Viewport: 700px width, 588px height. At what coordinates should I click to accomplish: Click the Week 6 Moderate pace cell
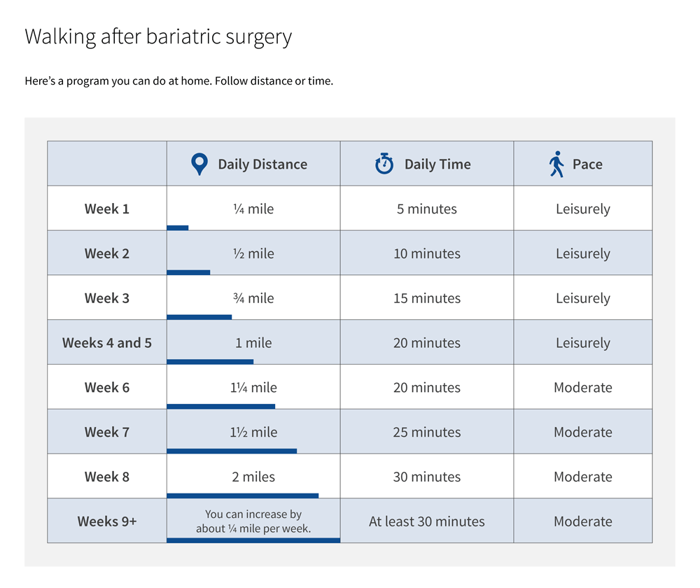[x=583, y=388]
